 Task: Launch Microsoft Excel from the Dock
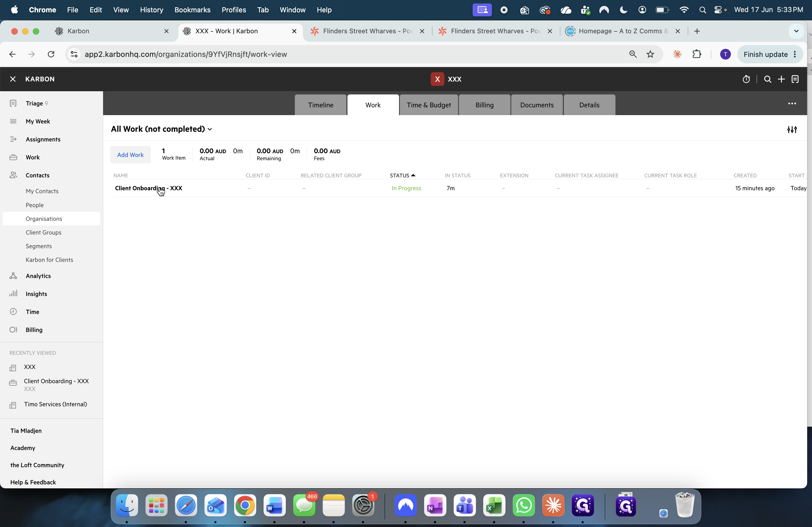click(494, 505)
